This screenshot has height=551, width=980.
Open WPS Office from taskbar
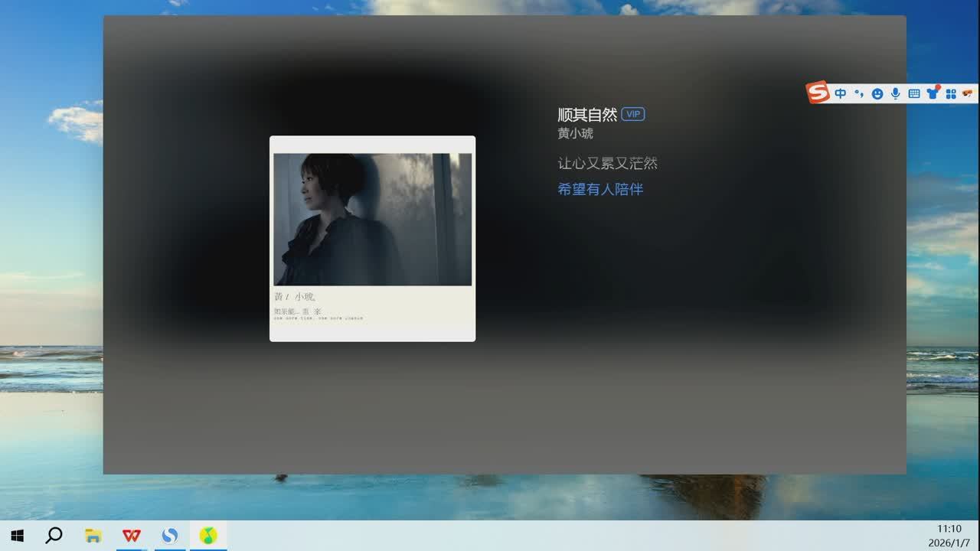[x=132, y=535]
